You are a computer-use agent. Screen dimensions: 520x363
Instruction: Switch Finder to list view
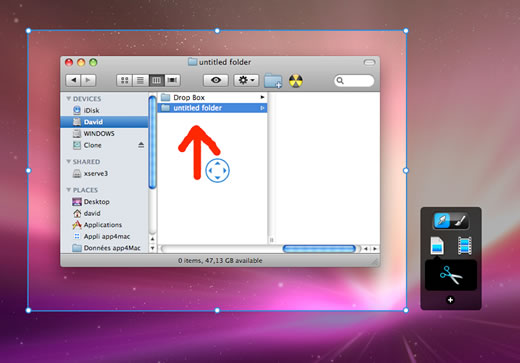[140, 80]
